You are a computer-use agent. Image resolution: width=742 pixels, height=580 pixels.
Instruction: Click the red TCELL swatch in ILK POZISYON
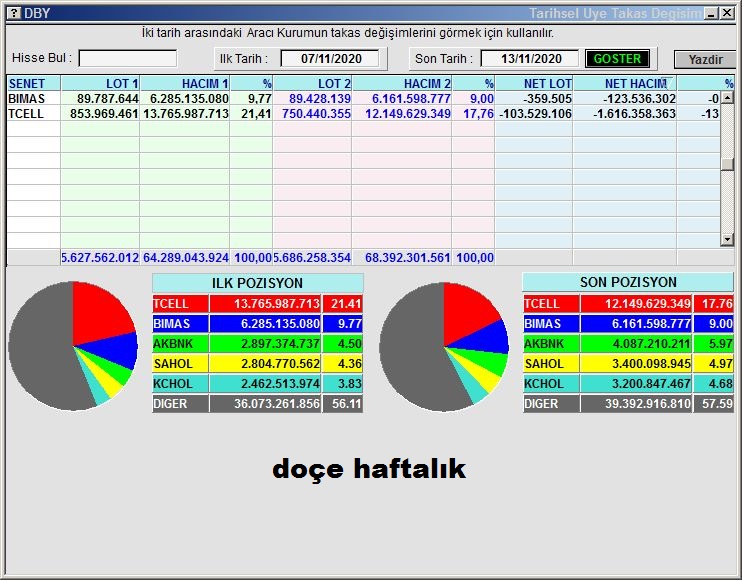coord(180,304)
